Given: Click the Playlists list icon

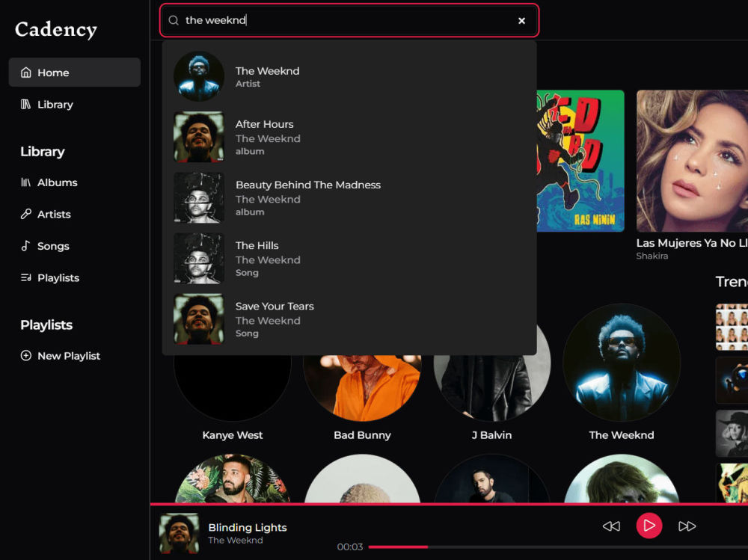Looking at the screenshot, I should 25,277.
